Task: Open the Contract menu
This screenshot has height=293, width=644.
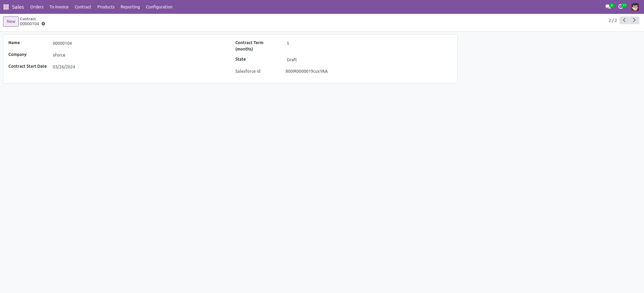Action: (x=83, y=7)
